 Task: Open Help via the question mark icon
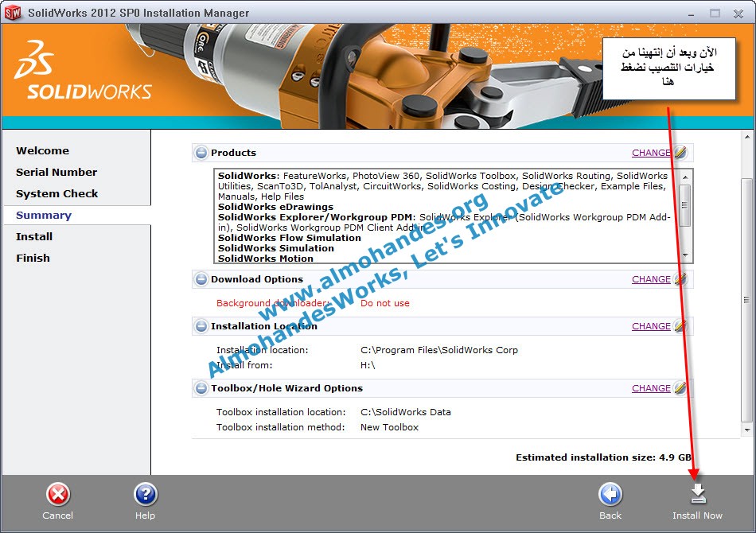145,495
